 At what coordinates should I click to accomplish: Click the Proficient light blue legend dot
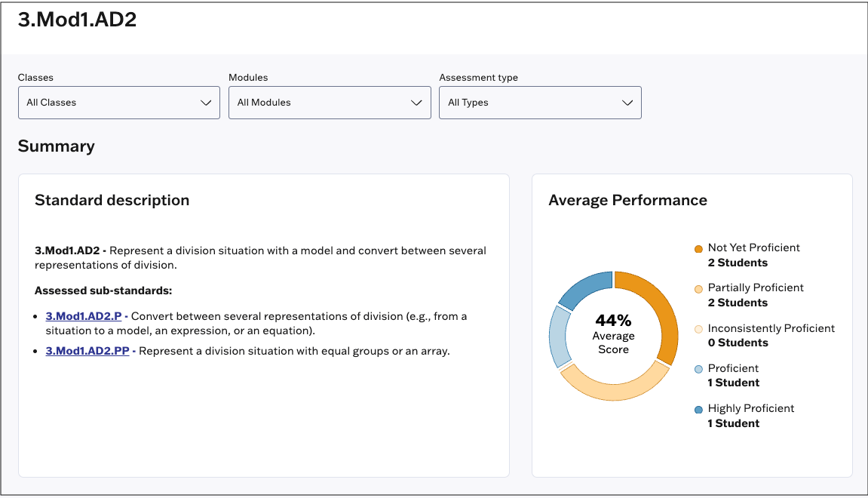click(698, 369)
